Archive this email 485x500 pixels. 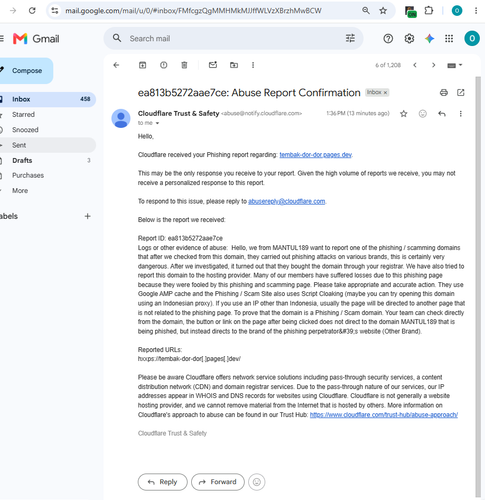click(142, 65)
